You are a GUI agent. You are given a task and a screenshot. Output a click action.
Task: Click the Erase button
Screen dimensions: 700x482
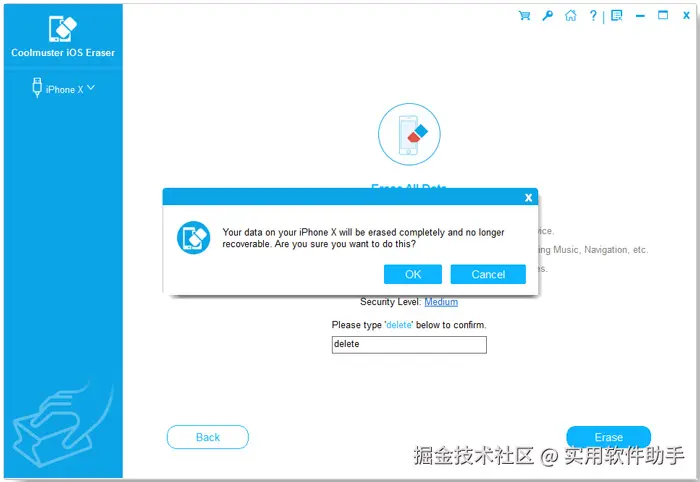608,437
